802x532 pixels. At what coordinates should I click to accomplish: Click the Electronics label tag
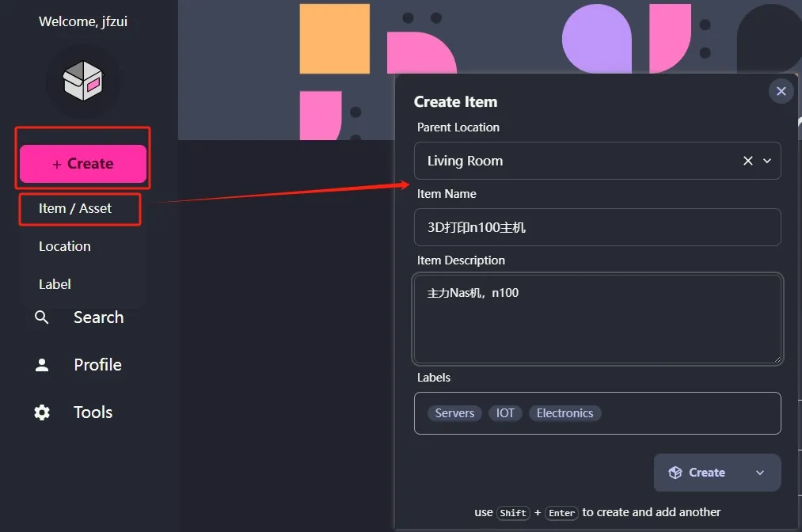(x=564, y=413)
